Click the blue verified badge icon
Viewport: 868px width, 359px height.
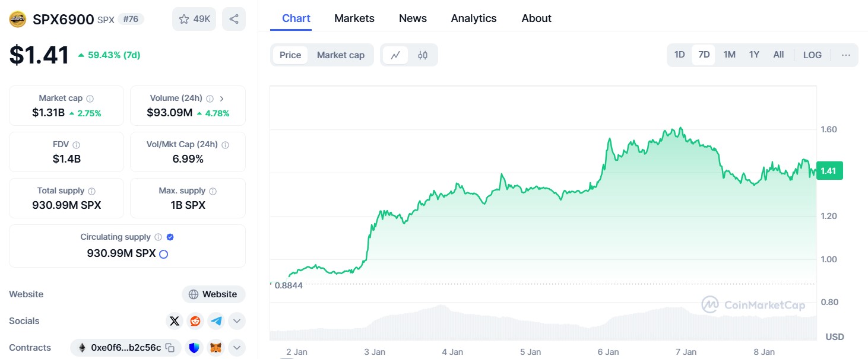coord(170,237)
